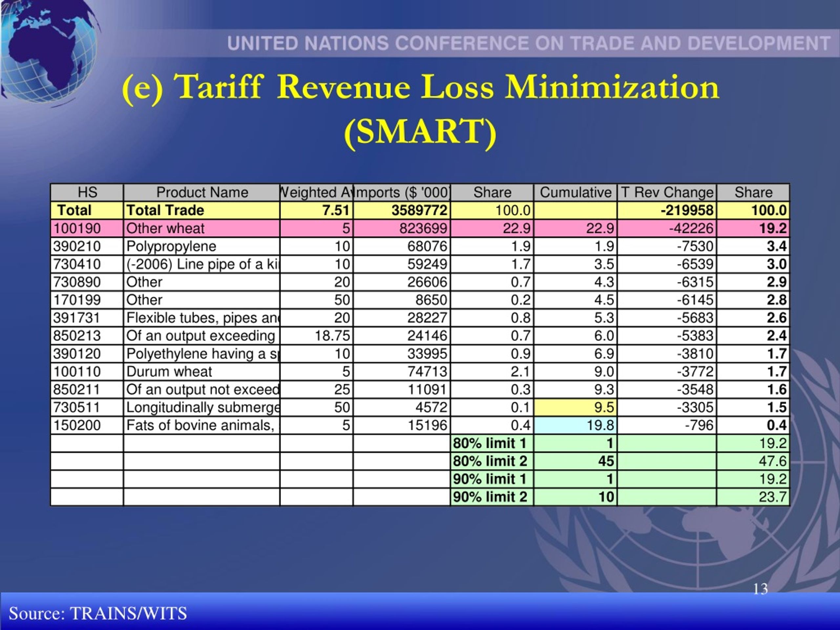Click the 'T Rev Change' column header

point(667,193)
